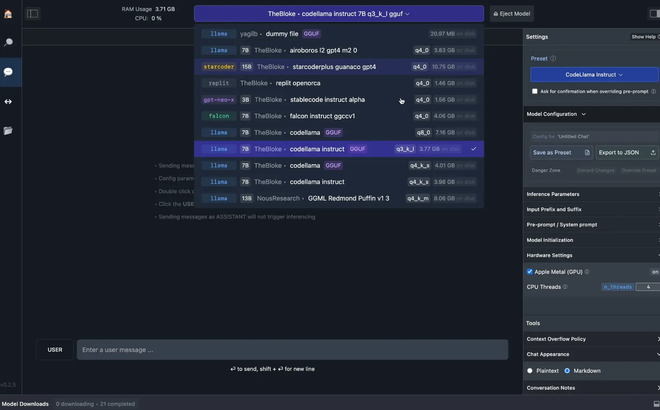
Task: Click the Preset info icon
Action: tap(553, 59)
